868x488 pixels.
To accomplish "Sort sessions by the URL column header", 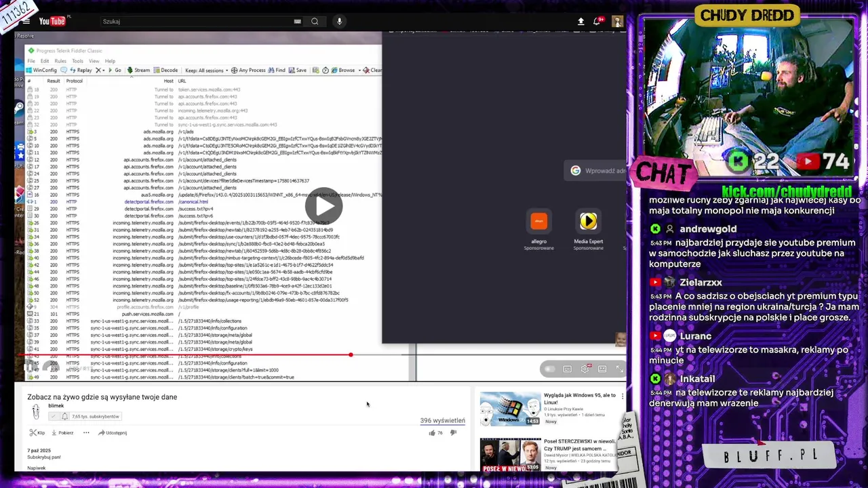I will point(182,81).
